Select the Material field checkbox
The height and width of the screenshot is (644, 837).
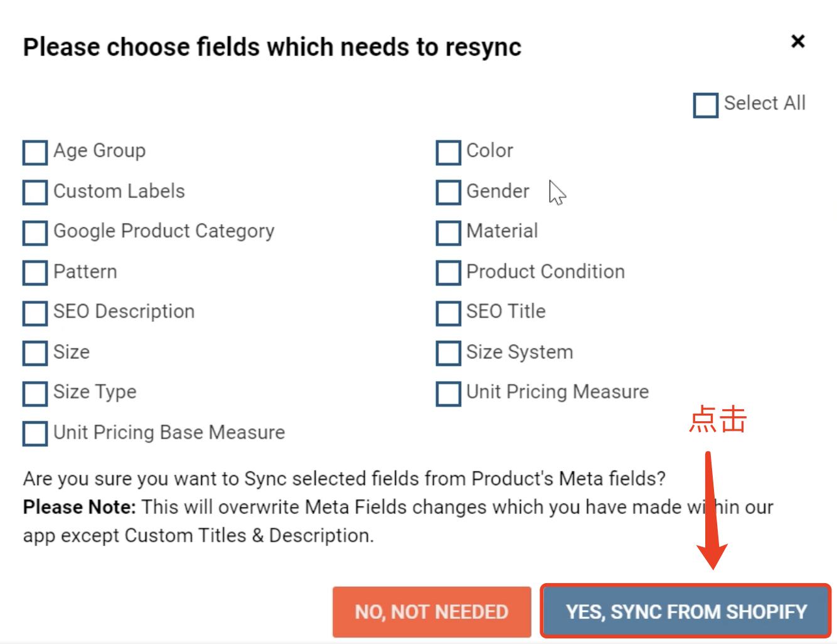coord(448,233)
